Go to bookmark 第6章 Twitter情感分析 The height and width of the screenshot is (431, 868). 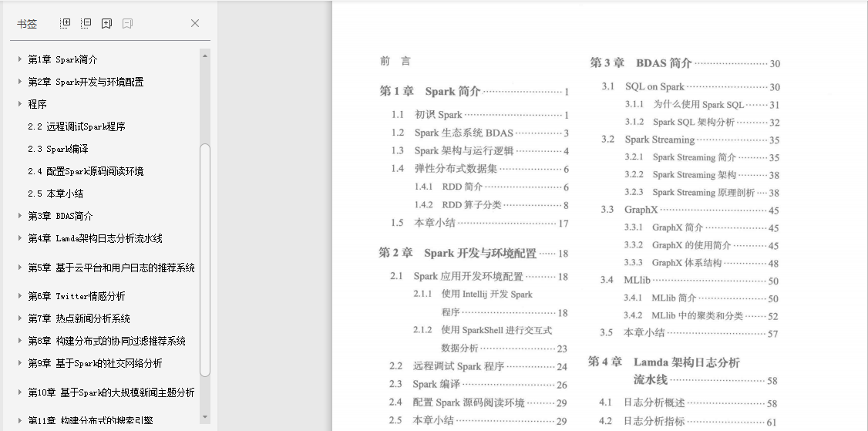tap(76, 296)
